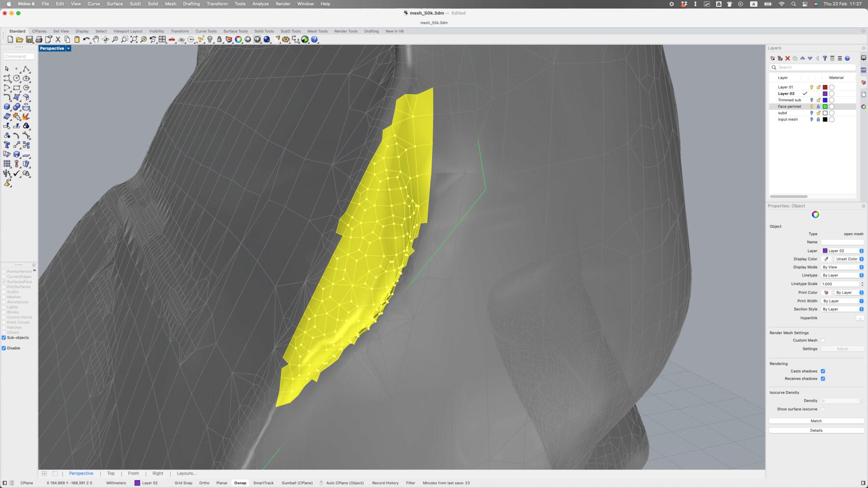Select the Polyline tool in left sidebar
Screen dimensions: 868x488
click(26, 69)
